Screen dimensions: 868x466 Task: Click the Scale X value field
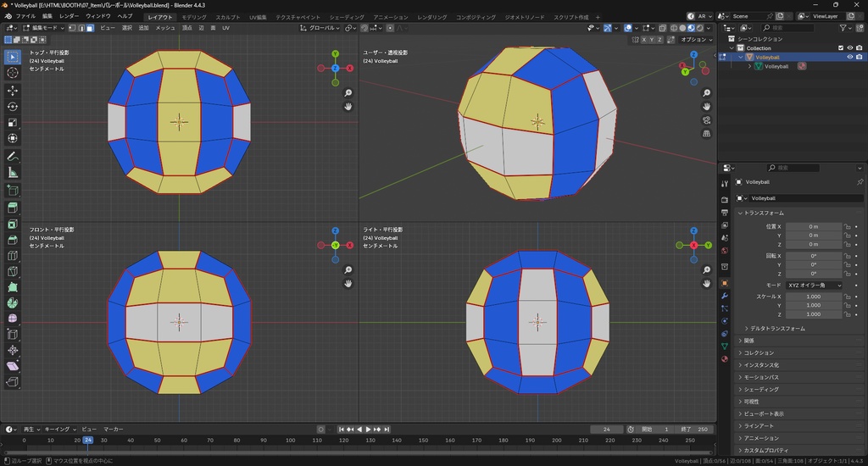point(814,297)
